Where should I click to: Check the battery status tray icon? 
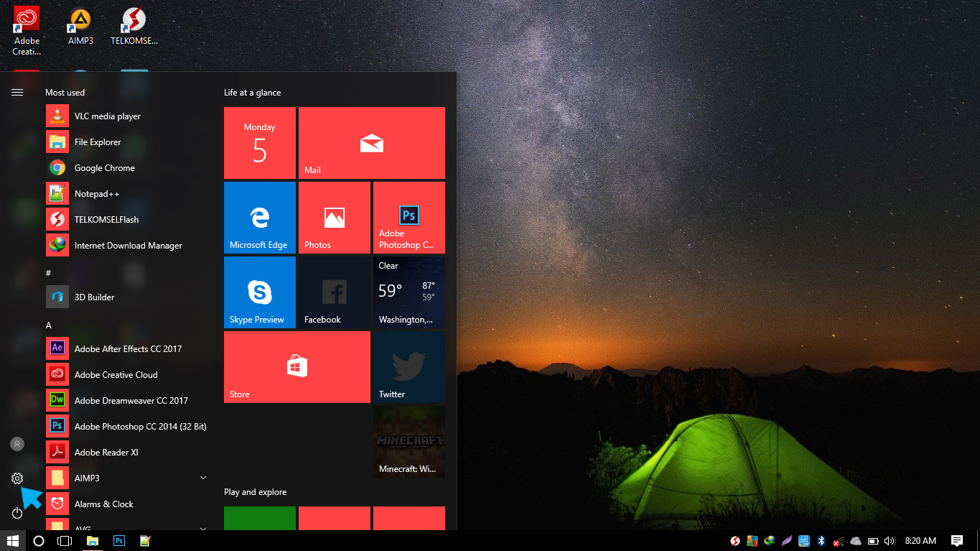(x=873, y=541)
